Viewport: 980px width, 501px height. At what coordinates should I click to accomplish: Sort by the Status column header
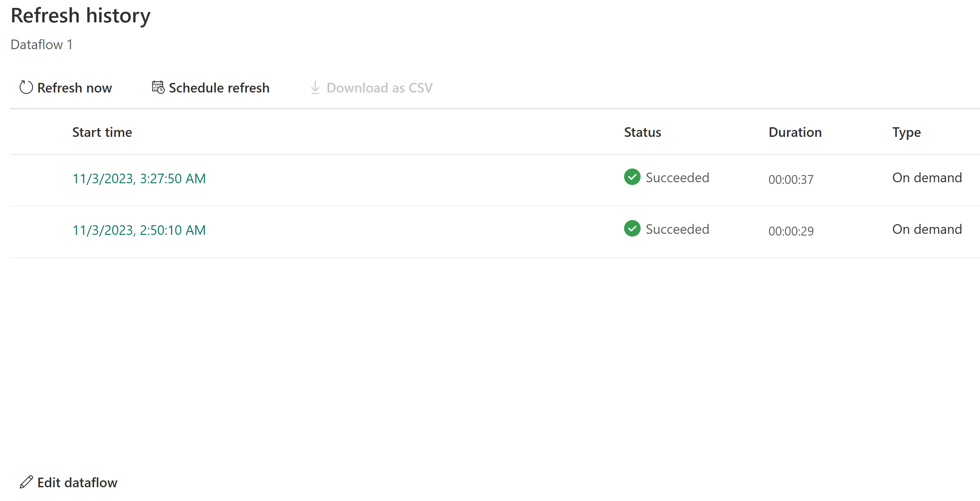(x=643, y=132)
